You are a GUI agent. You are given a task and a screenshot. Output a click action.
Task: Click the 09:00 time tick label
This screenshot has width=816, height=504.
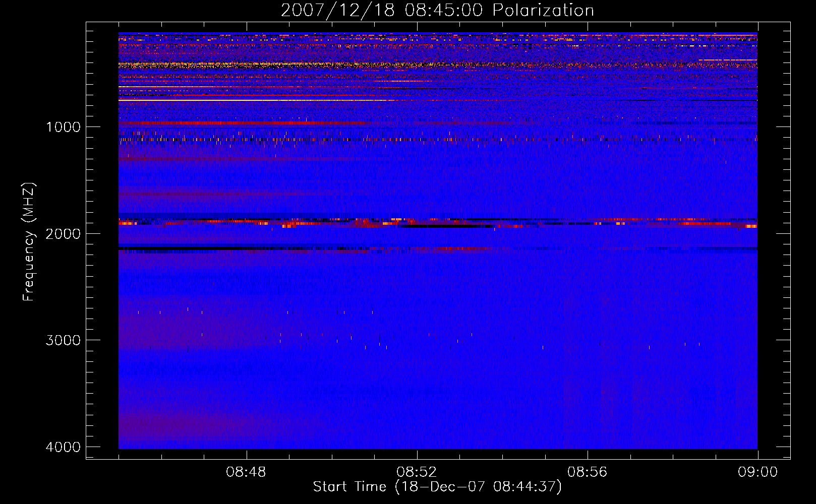tap(757, 472)
